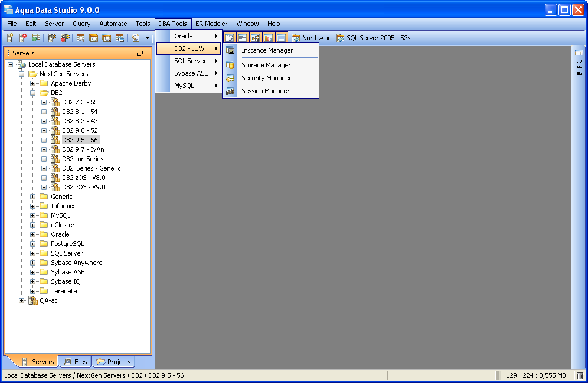The image size is (588, 383).
Task: Select Instance Manager from DB2 submenu
Action: (x=270, y=50)
